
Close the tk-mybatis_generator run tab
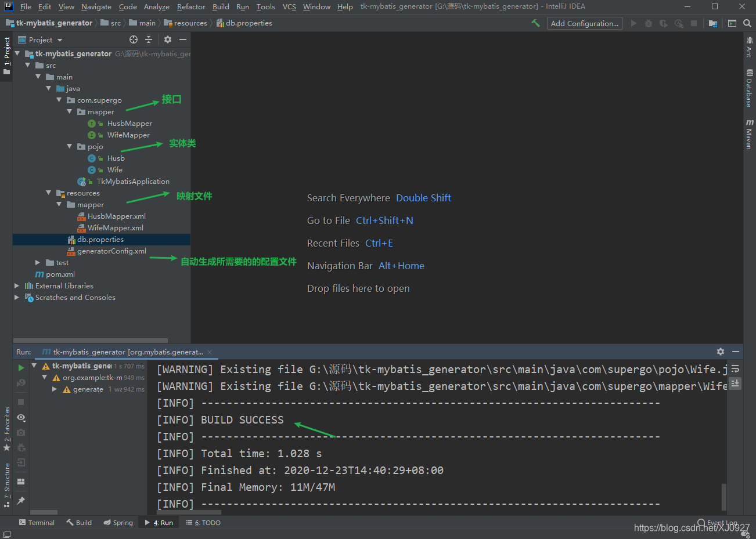pyautogui.click(x=210, y=352)
